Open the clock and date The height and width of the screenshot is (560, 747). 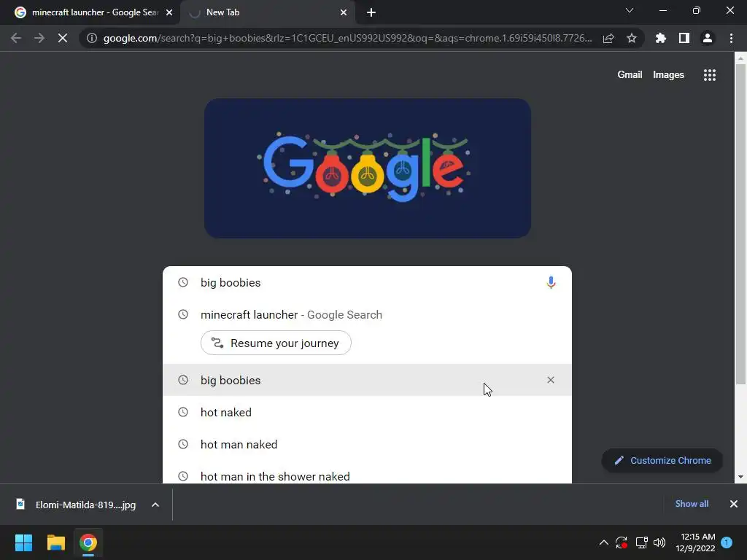coord(695,542)
